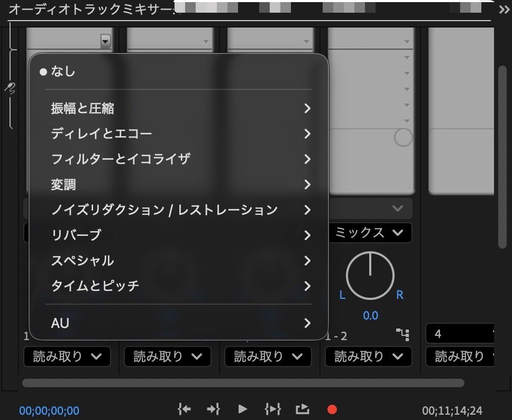
Task: Open the ディレイとエコー submenu
Action: (x=179, y=134)
